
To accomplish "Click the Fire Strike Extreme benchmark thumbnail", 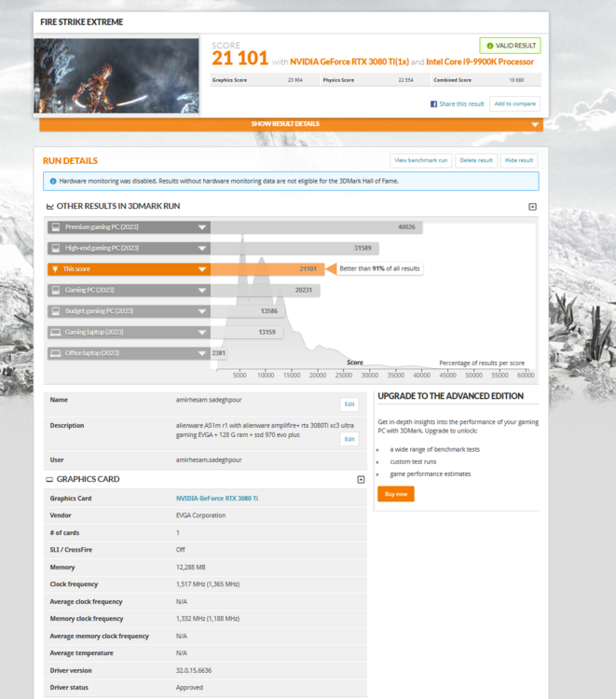I will click(x=116, y=75).
